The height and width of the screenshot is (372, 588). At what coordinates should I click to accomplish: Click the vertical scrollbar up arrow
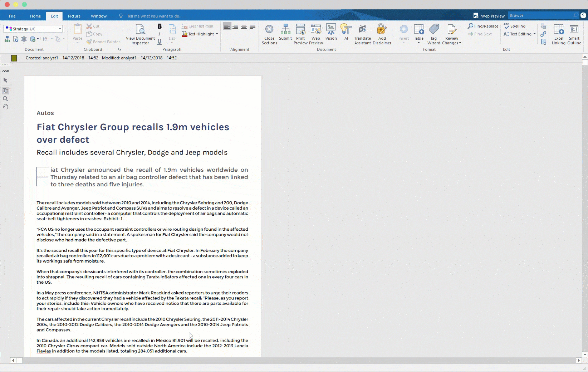tap(585, 57)
